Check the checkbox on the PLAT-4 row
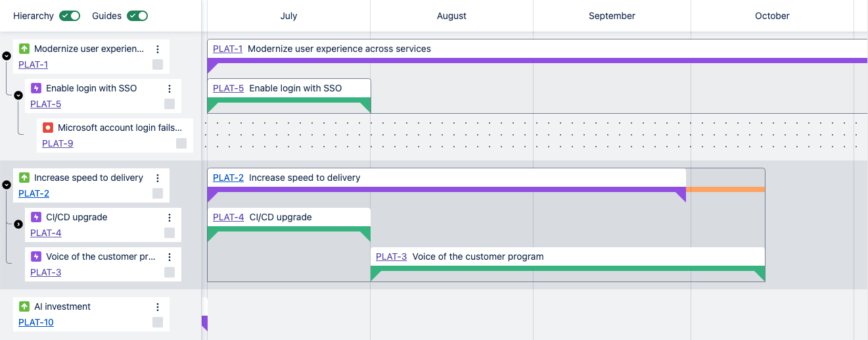This screenshot has width=868, height=340. point(170,233)
